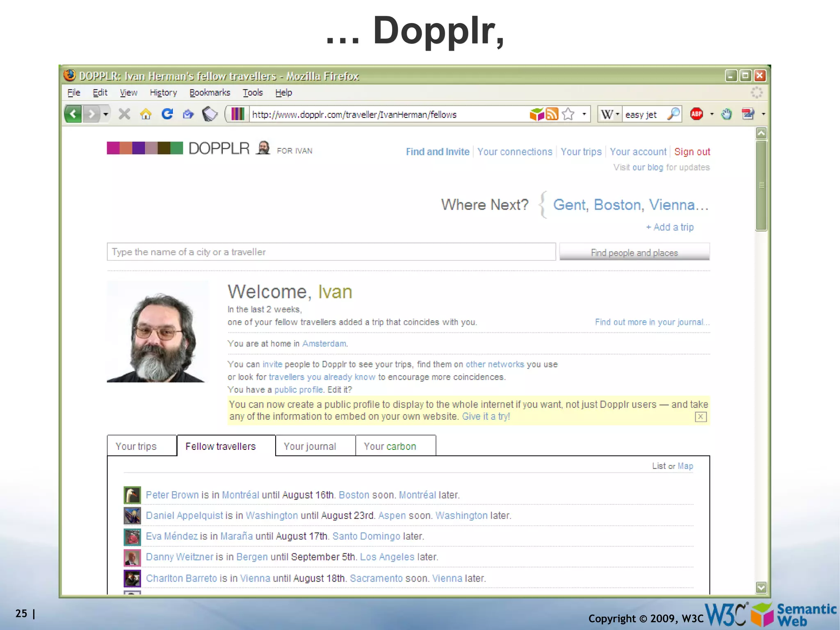This screenshot has height=630, width=840.
Task: Open the History menu
Action: (x=163, y=93)
